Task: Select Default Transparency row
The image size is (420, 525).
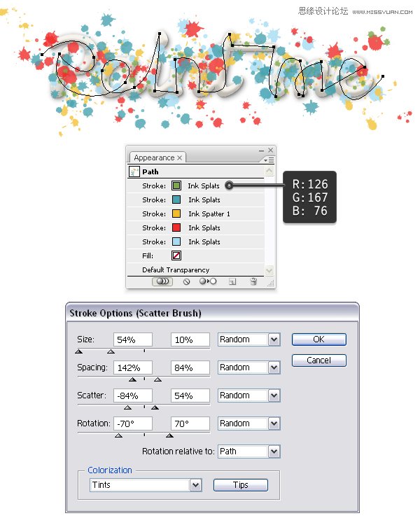Action: point(195,269)
